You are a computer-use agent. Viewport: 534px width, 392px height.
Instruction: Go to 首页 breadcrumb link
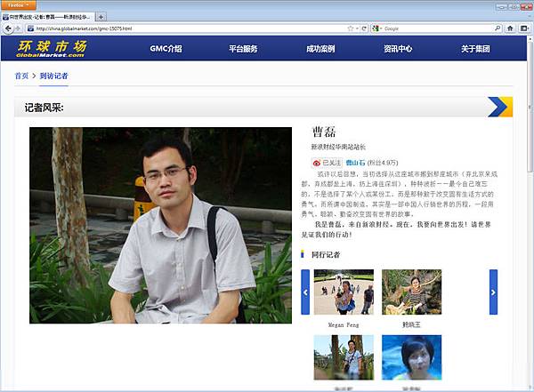tap(21, 76)
